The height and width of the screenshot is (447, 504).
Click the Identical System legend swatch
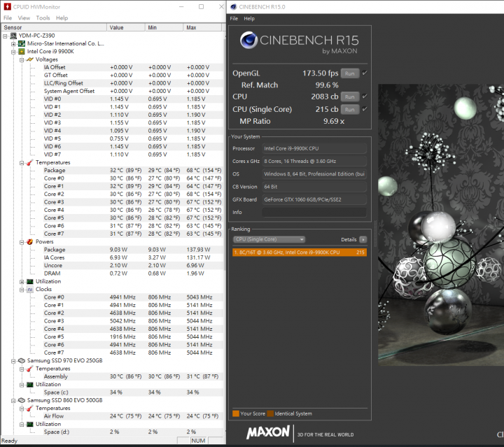pyautogui.click(x=270, y=413)
